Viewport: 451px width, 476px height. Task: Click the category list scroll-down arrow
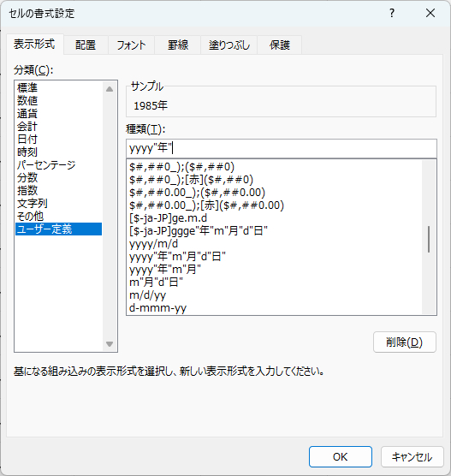click(110, 344)
